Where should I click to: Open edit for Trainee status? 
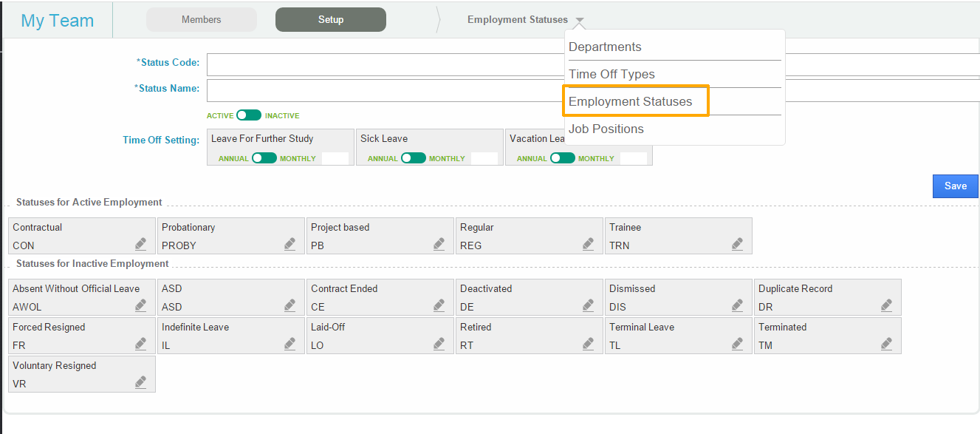737,244
